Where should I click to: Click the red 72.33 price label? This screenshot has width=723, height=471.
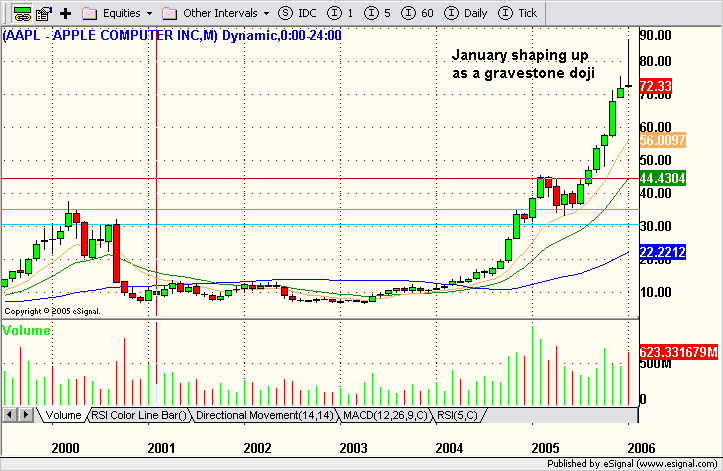tap(656, 86)
